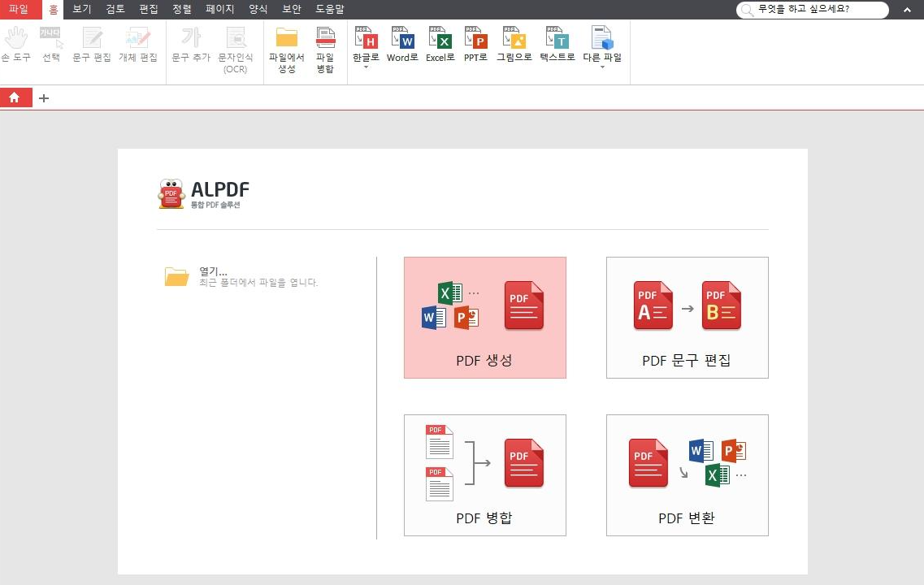The width and height of the screenshot is (924, 585).
Task: Open the PDF 문구 편집 card
Action: (x=687, y=318)
